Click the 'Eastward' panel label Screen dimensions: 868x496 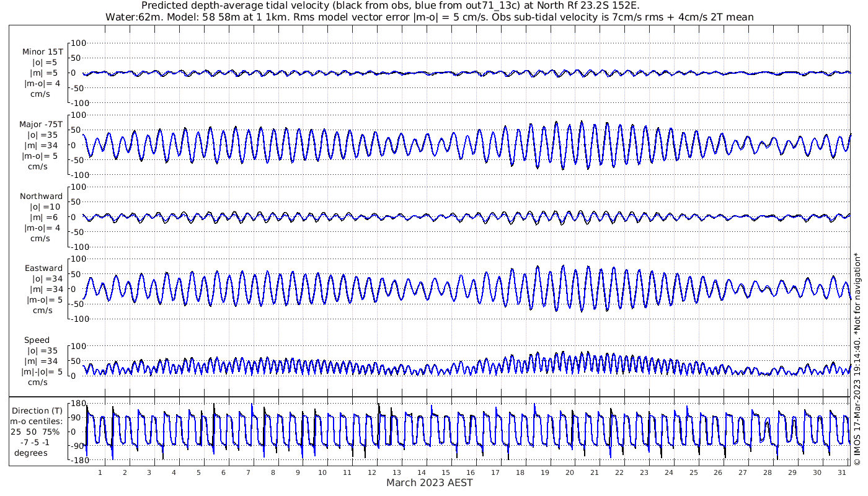click(x=43, y=268)
